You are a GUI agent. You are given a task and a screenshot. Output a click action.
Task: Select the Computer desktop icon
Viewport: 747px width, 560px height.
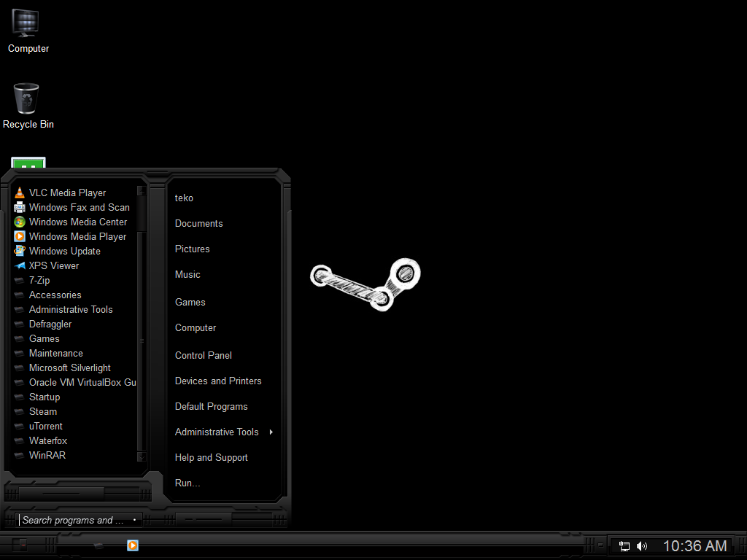click(x=28, y=31)
